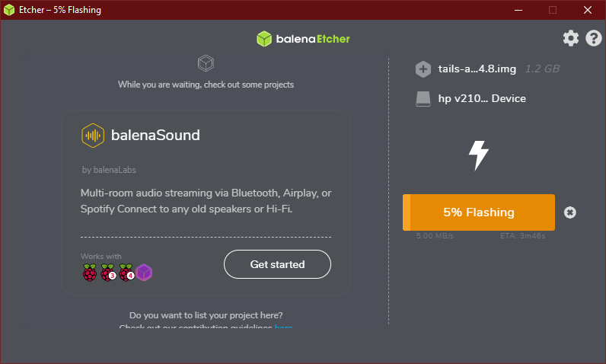Image resolution: width=606 pixels, height=364 pixels.
Task: Open the contribution guidelines 'here' link
Action: click(x=283, y=327)
